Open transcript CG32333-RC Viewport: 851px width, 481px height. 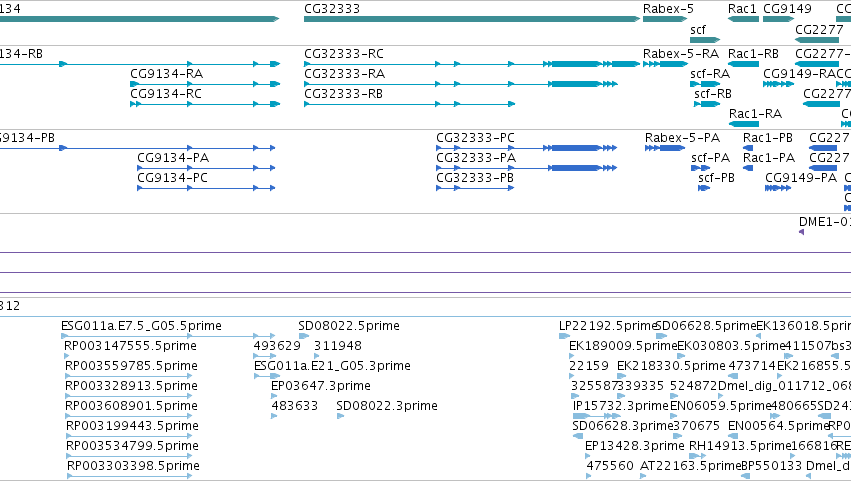click(344, 54)
